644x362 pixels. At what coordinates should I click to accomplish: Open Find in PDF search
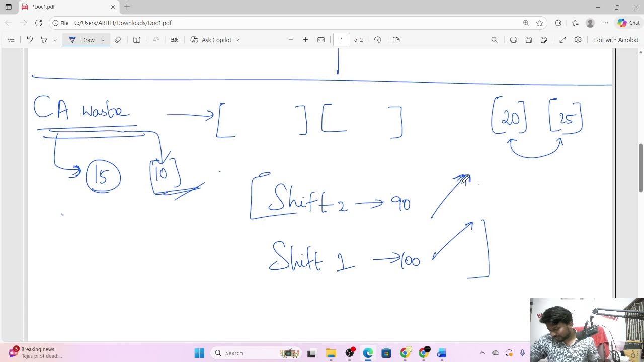(x=494, y=40)
